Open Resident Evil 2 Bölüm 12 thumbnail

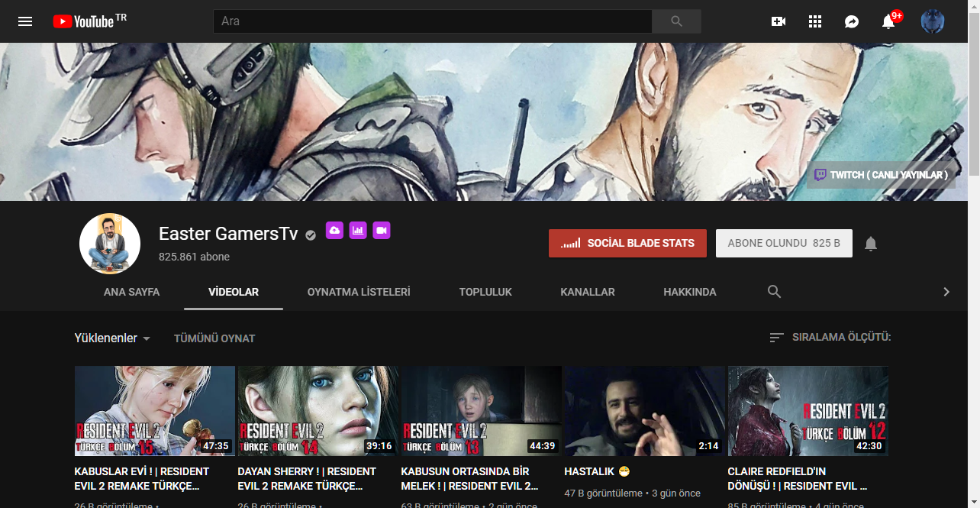tap(808, 411)
